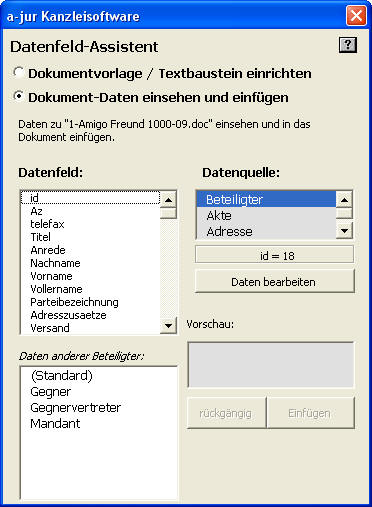
Task: Click Datenquelle list scroll down arrow
Action: 344,230
